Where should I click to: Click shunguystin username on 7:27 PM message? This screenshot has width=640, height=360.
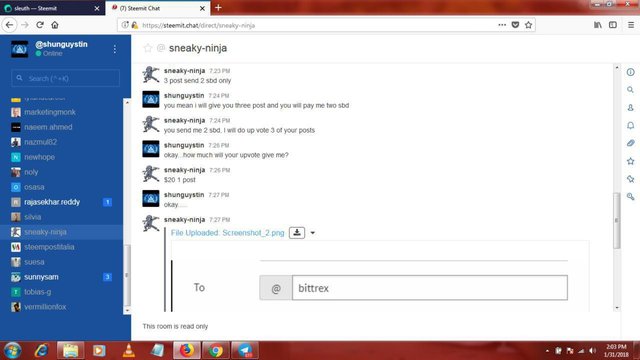click(184, 195)
